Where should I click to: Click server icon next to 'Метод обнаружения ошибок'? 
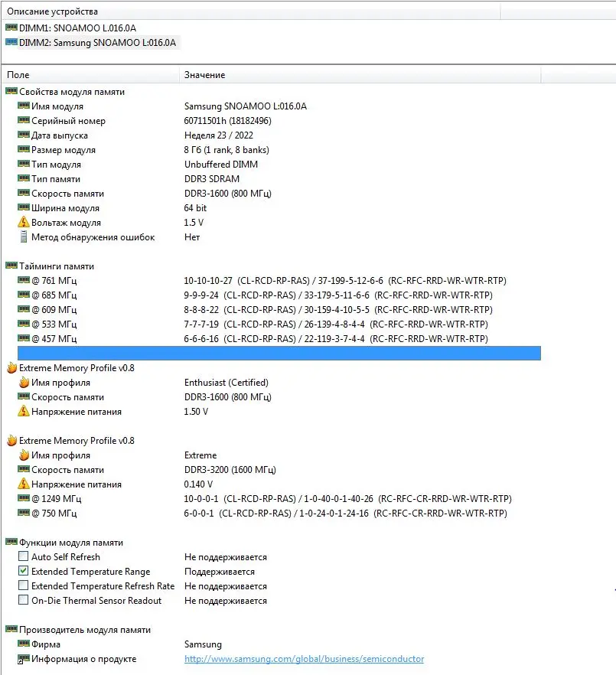click(x=24, y=236)
